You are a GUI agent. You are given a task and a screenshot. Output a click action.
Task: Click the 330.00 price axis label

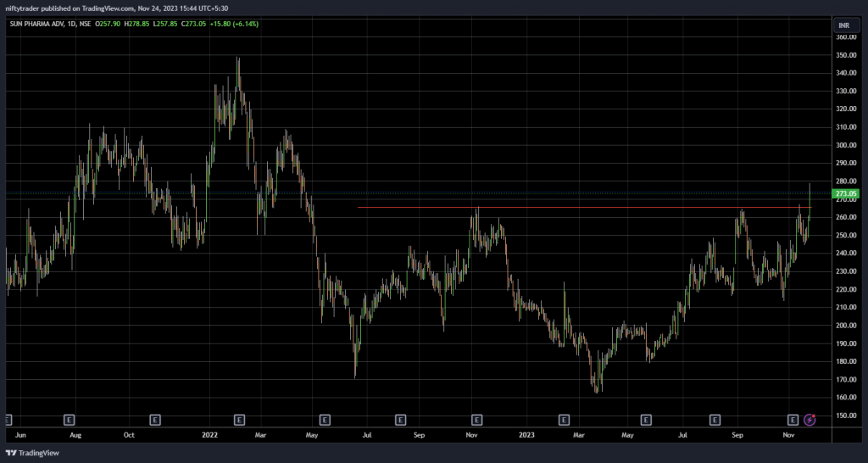[x=847, y=92]
